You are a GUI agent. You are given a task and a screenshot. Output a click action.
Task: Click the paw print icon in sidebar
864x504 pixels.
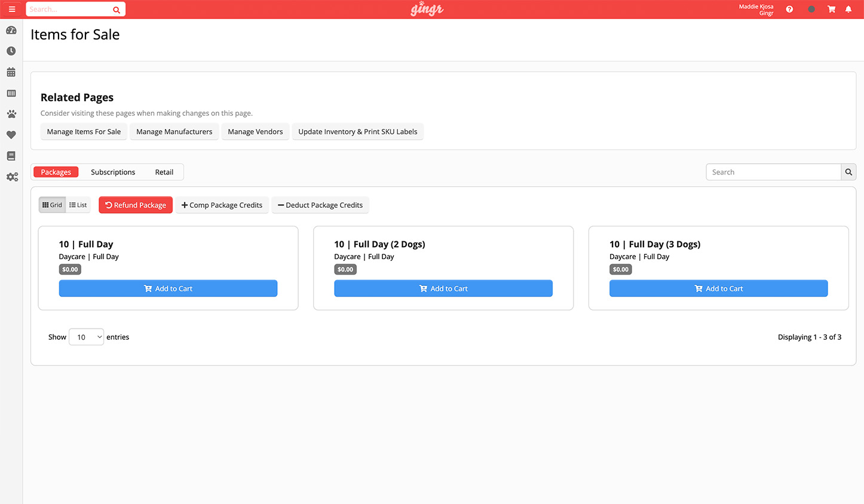click(x=11, y=114)
